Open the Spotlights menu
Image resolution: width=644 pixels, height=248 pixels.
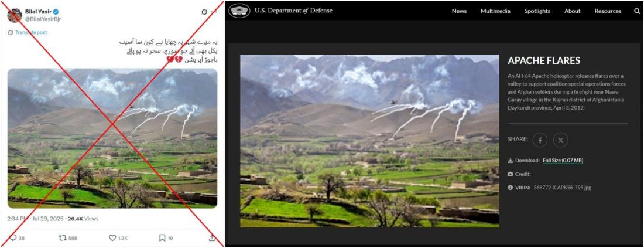[537, 11]
